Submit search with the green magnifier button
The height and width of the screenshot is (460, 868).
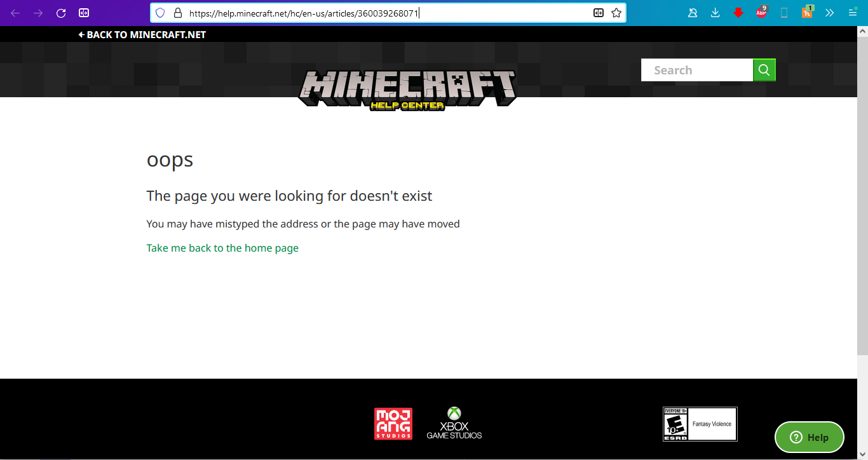tap(764, 70)
